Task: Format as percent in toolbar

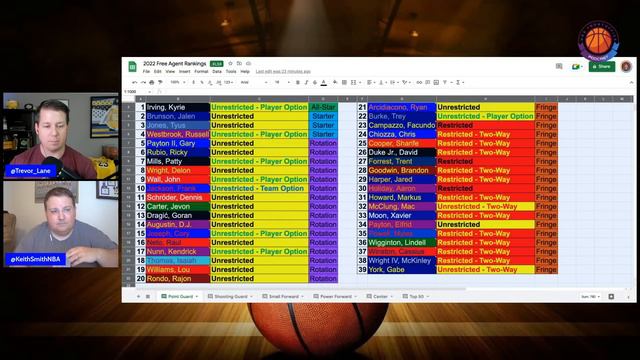Action: (x=202, y=82)
